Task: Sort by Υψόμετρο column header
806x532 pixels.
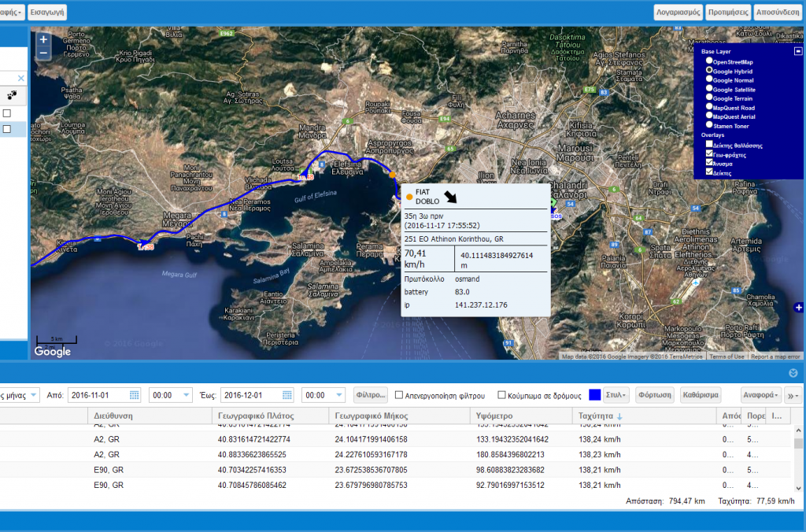Action: (521, 416)
